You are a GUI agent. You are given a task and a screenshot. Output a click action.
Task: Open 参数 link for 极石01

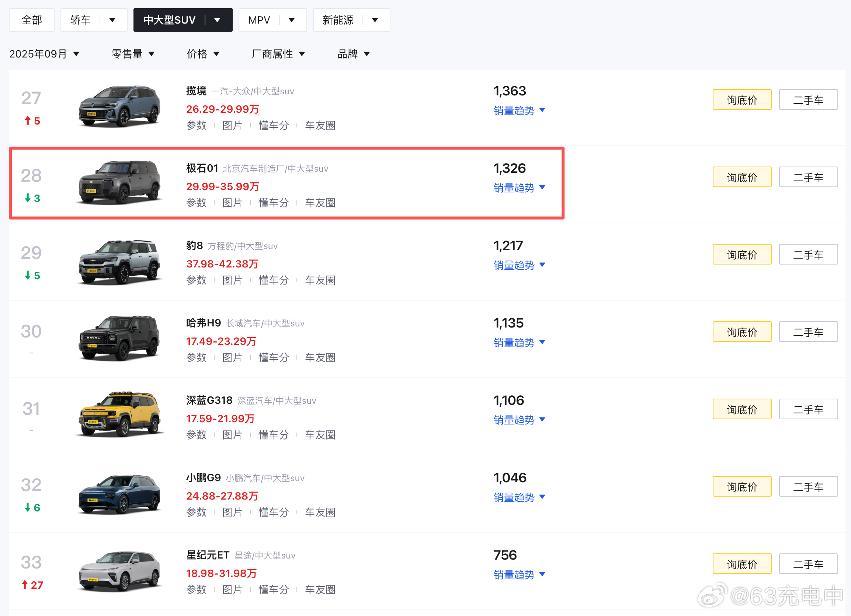(x=196, y=203)
